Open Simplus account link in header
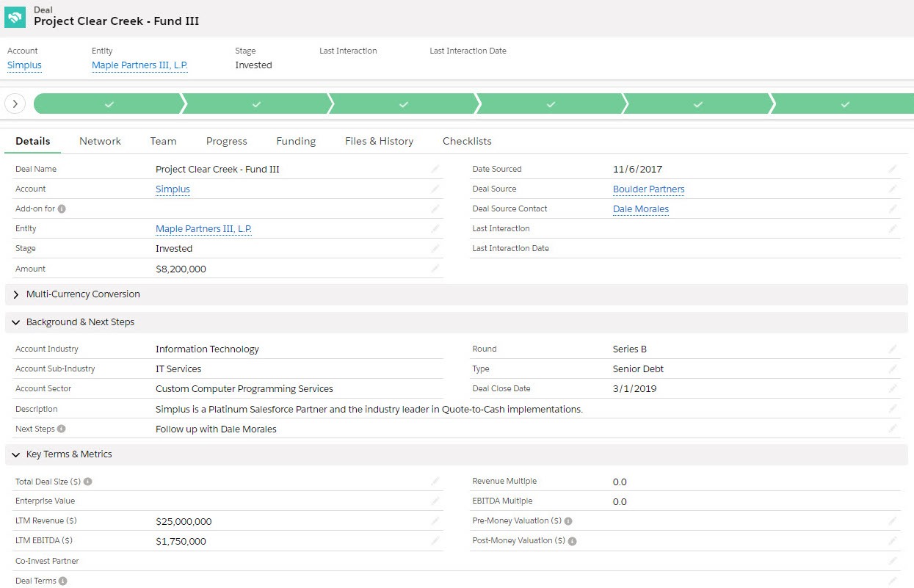 pyautogui.click(x=24, y=65)
